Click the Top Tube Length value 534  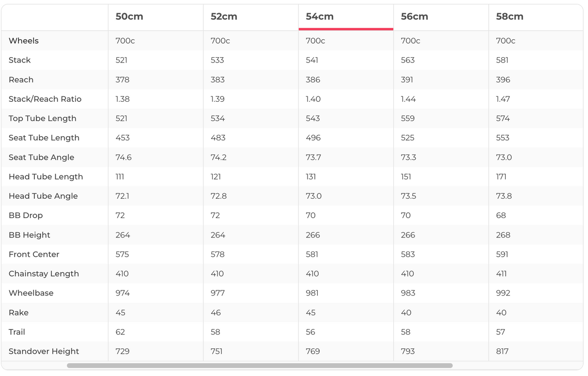217,118
